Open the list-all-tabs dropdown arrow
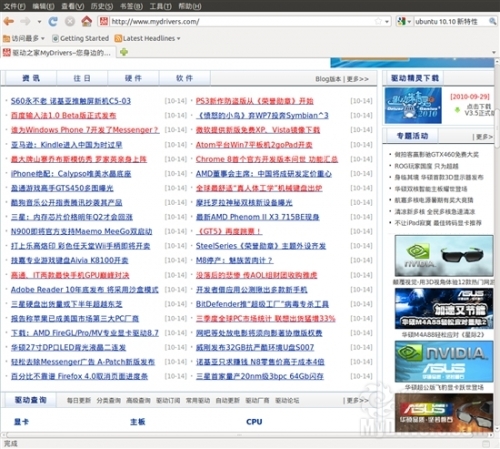Viewport: 500px width, 449px height. tap(494, 53)
